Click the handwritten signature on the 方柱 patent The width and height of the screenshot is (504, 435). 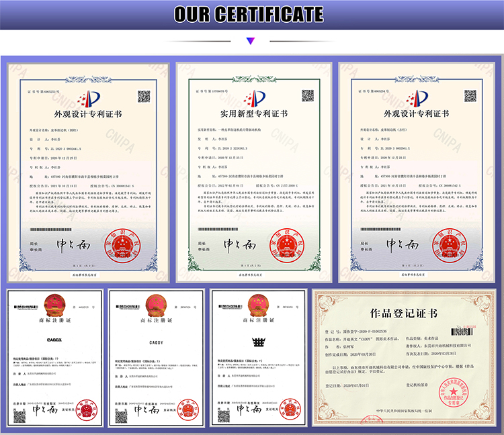403,245
